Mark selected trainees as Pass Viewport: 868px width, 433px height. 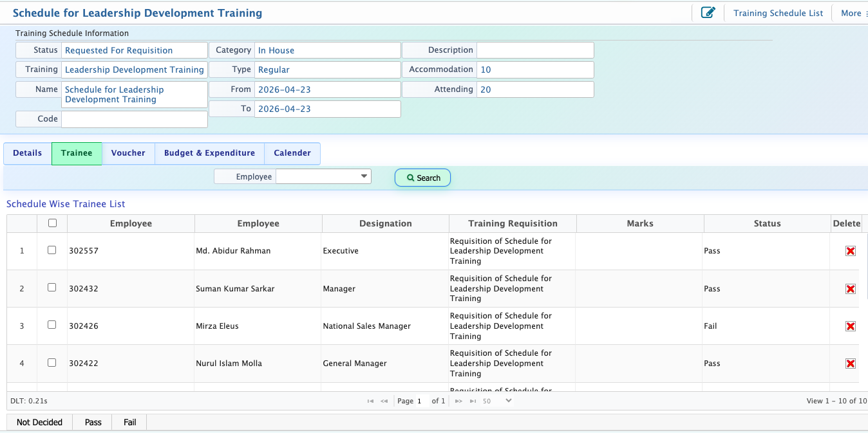(93, 422)
